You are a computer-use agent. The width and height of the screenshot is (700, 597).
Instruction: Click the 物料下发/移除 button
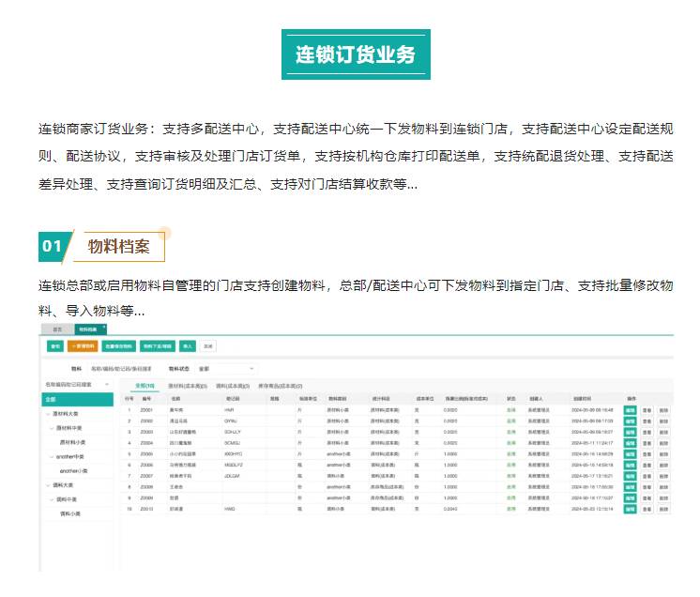pyautogui.click(x=158, y=346)
